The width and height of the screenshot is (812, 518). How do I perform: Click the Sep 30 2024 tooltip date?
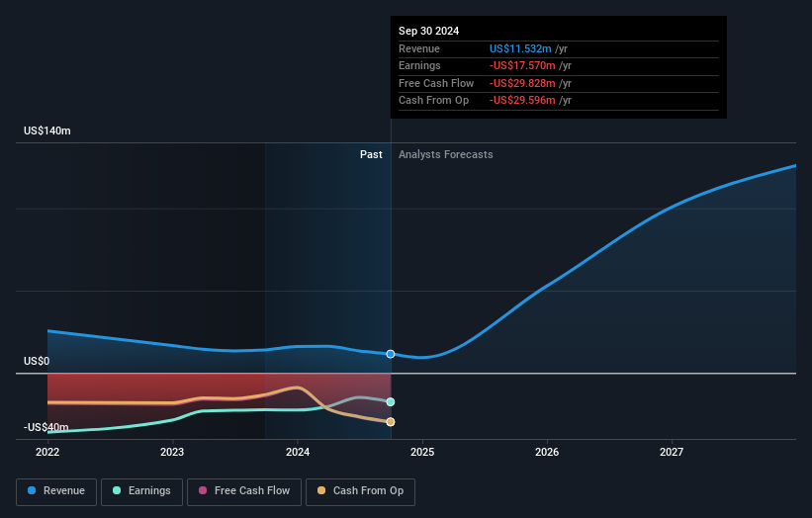(x=429, y=31)
